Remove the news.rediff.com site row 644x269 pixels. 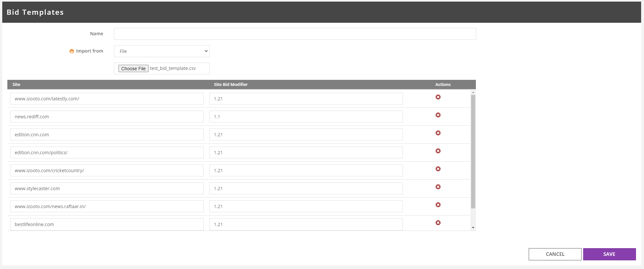point(438,115)
